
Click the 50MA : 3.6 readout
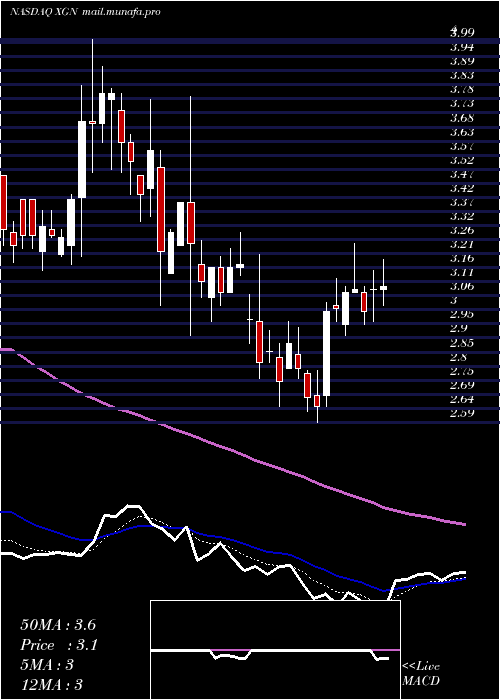coord(58,625)
